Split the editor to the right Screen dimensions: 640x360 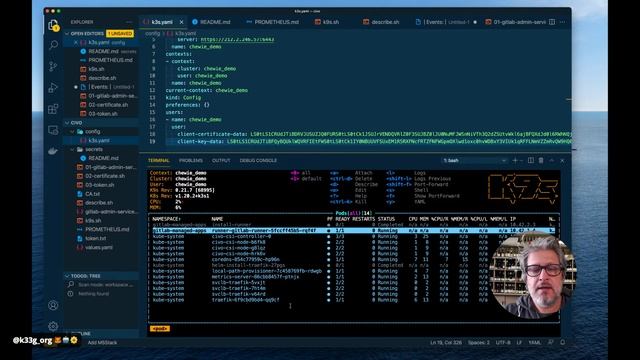(x=552, y=22)
